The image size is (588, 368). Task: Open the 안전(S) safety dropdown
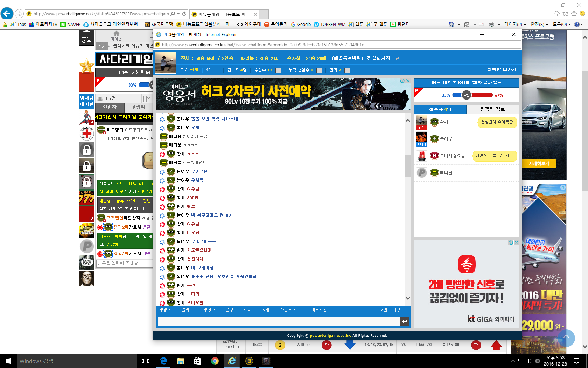[x=539, y=24]
